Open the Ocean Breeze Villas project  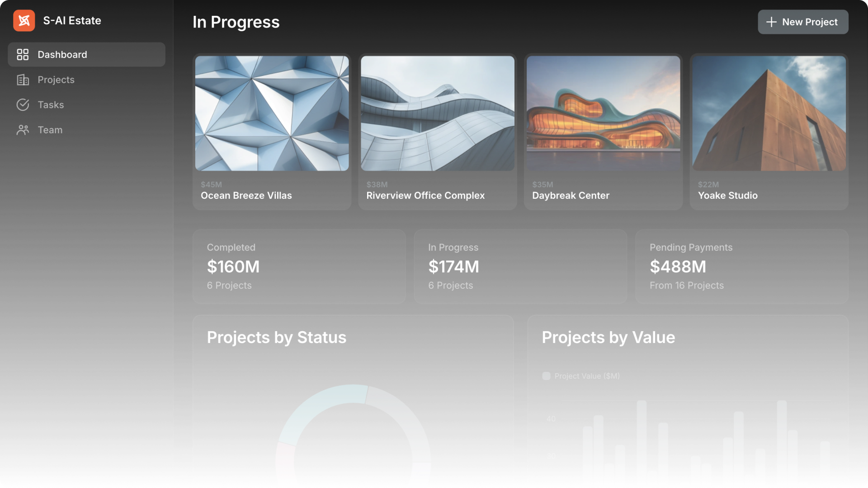pos(271,131)
